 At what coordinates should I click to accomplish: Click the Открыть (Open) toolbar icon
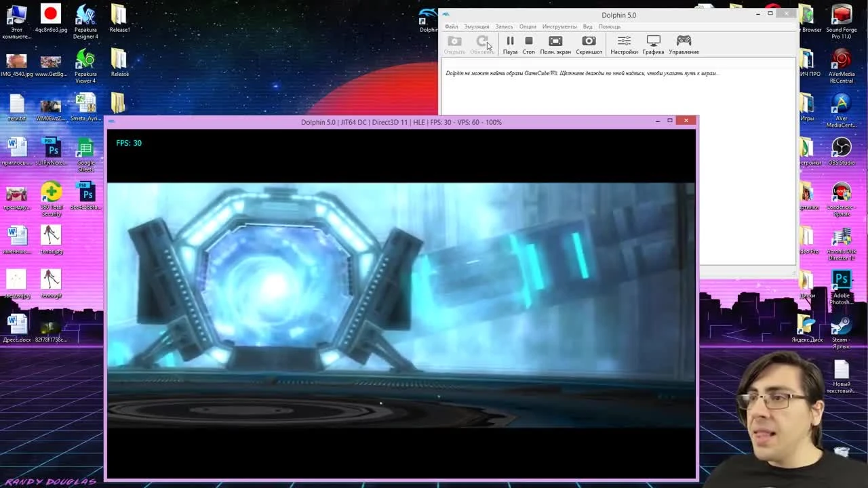coord(454,45)
